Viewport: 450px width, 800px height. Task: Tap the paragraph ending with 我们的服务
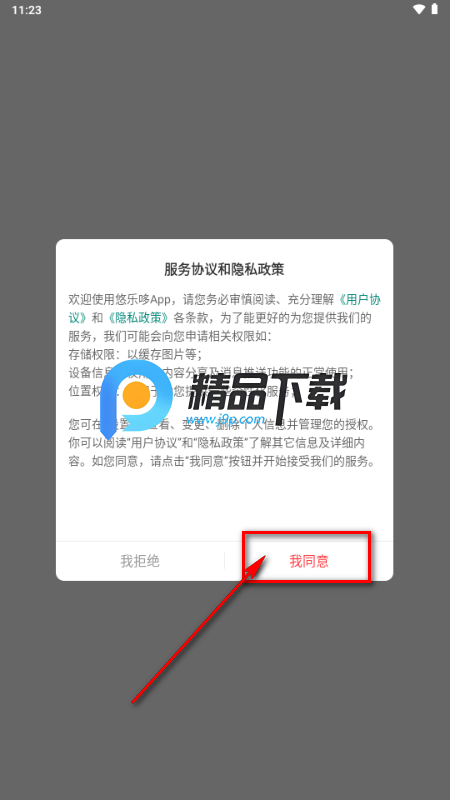[x=224, y=443]
